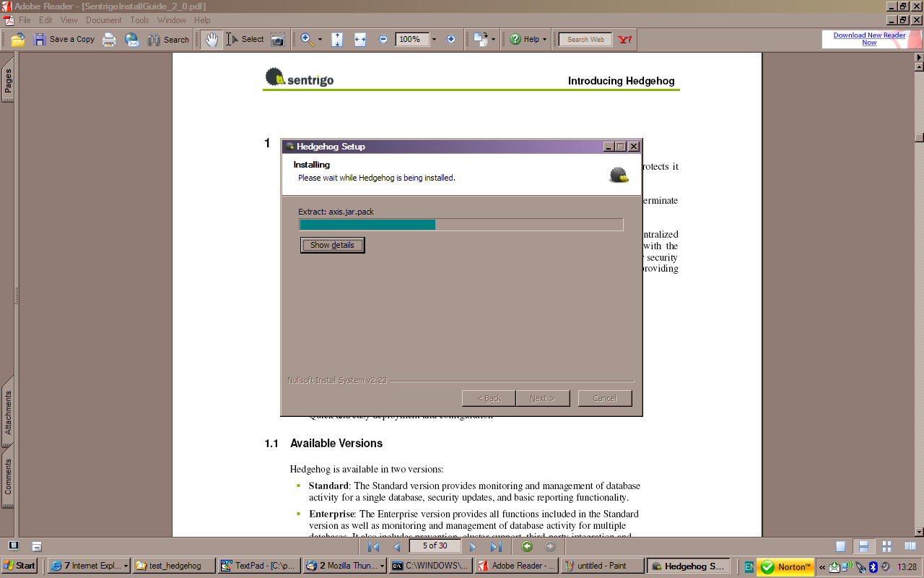
Task: Click the Norton tray button
Action: click(785, 567)
